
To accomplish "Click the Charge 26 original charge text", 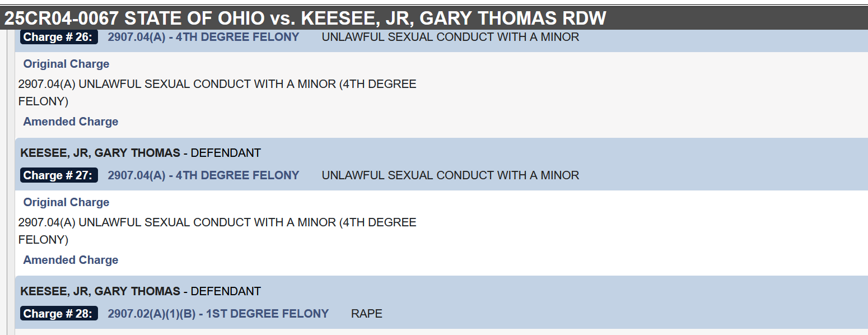I will [x=217, y=92].
